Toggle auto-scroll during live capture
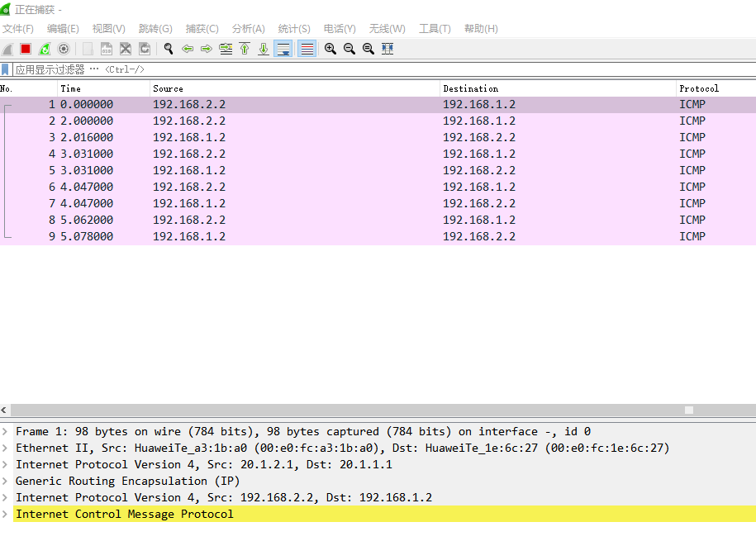This screenshot has width=756, height=541. tap(283, 49)
